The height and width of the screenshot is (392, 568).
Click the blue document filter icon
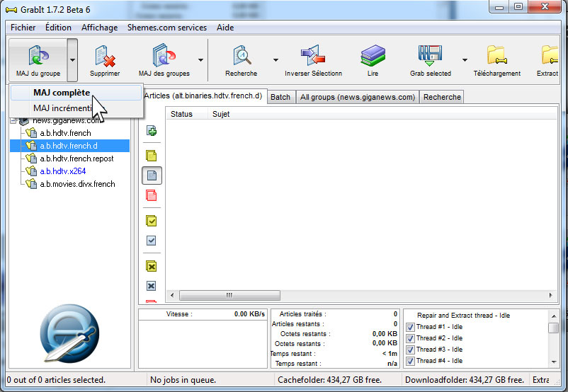pos(152,176)
